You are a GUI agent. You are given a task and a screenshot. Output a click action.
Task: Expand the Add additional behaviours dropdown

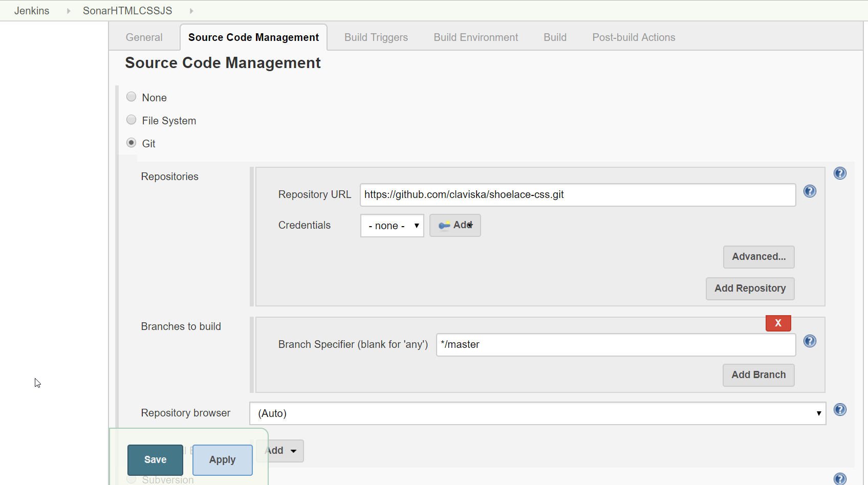(280, 451)
